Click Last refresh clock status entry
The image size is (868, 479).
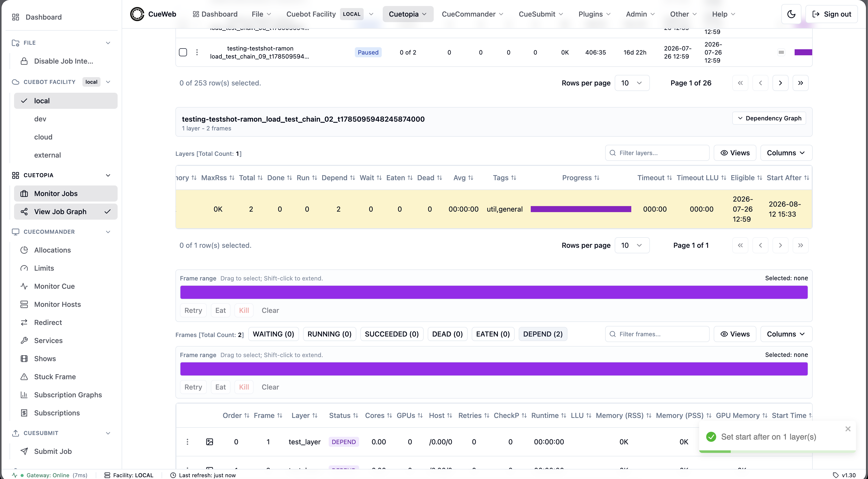[x=203, y=475]
